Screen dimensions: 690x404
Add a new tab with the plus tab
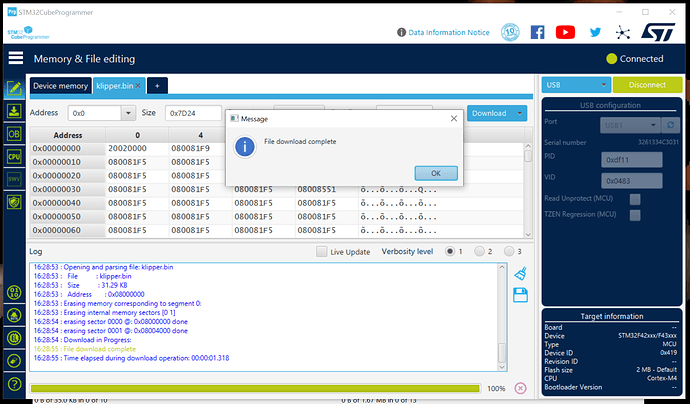[156, 86]
